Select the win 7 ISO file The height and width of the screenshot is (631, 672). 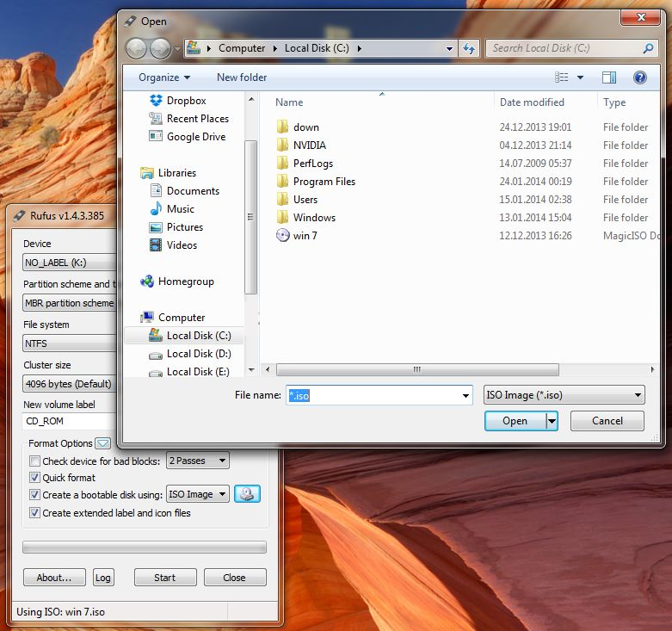pyautogui.click(x=305, y=236)
